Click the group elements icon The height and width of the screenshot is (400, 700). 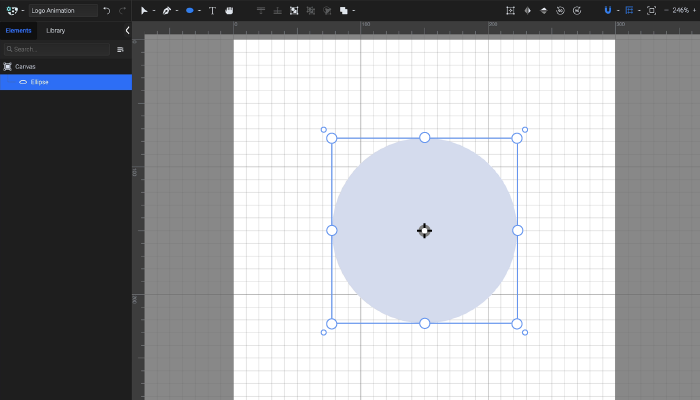[x=294, y=10]
